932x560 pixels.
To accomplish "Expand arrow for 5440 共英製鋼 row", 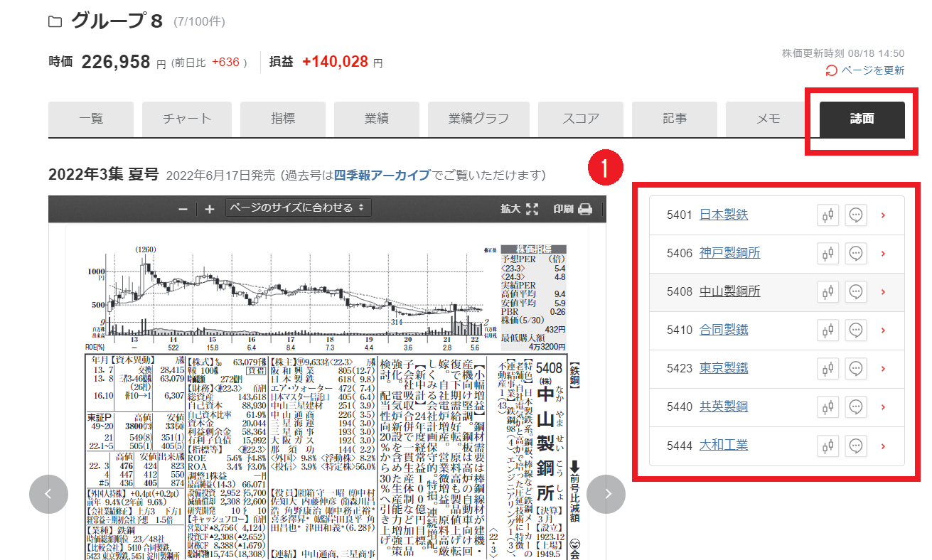I will (884, 407).
